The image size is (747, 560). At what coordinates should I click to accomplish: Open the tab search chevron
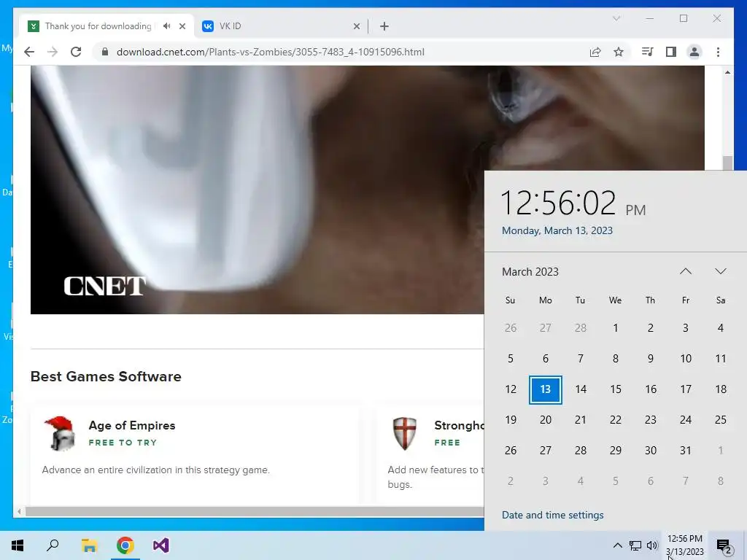pyautogui.click(x=616, y=18)
